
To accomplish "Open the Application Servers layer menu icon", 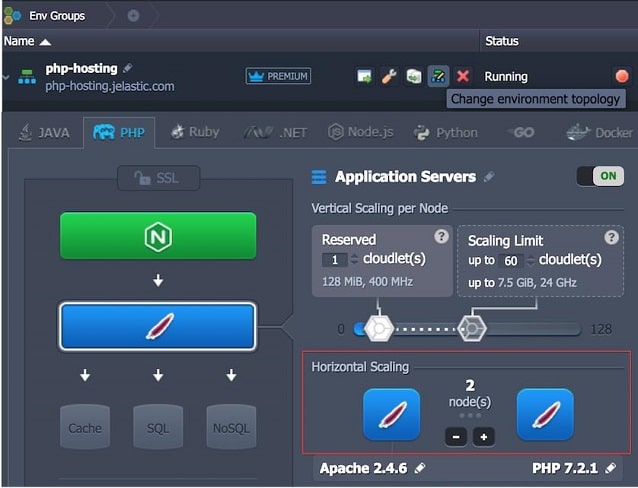I will [319, 177].
